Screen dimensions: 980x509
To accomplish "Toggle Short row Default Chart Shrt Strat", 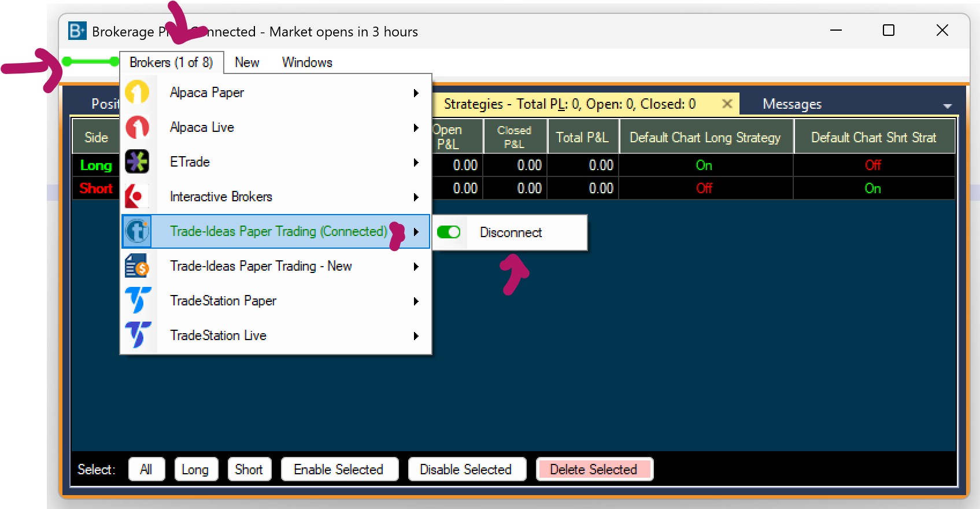I will 872,189.
